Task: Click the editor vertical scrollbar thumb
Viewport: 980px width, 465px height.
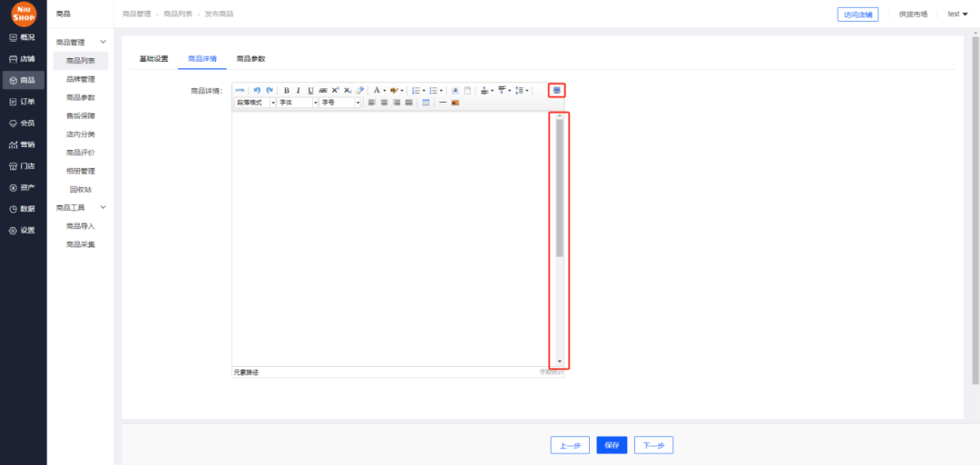Action: tap(559, 188)
